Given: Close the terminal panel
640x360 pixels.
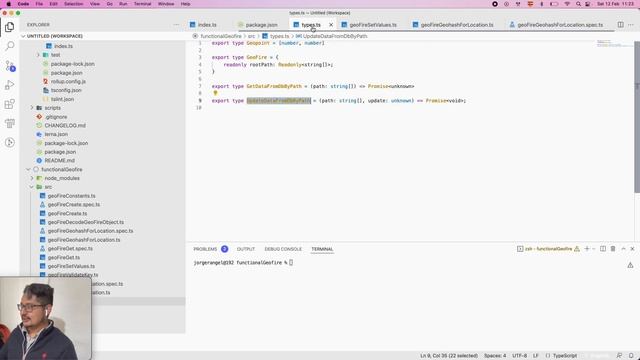Looking at the screenshot, I should [632, 249].
